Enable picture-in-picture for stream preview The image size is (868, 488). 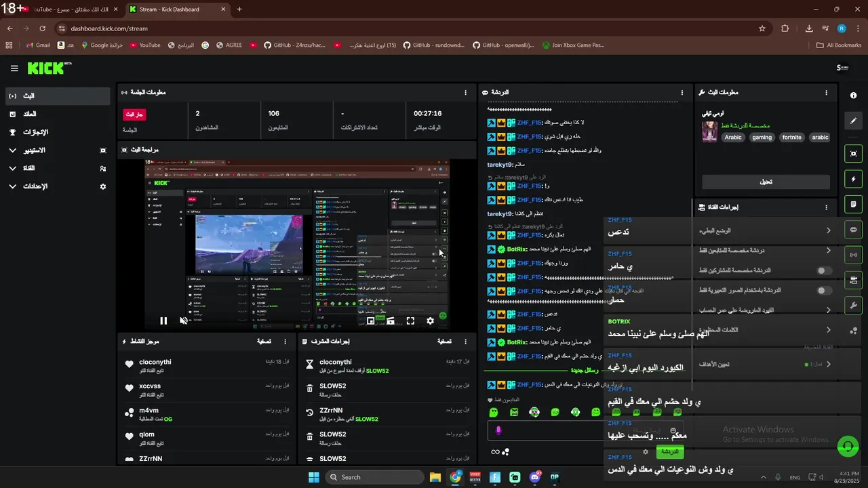point(370,321)
